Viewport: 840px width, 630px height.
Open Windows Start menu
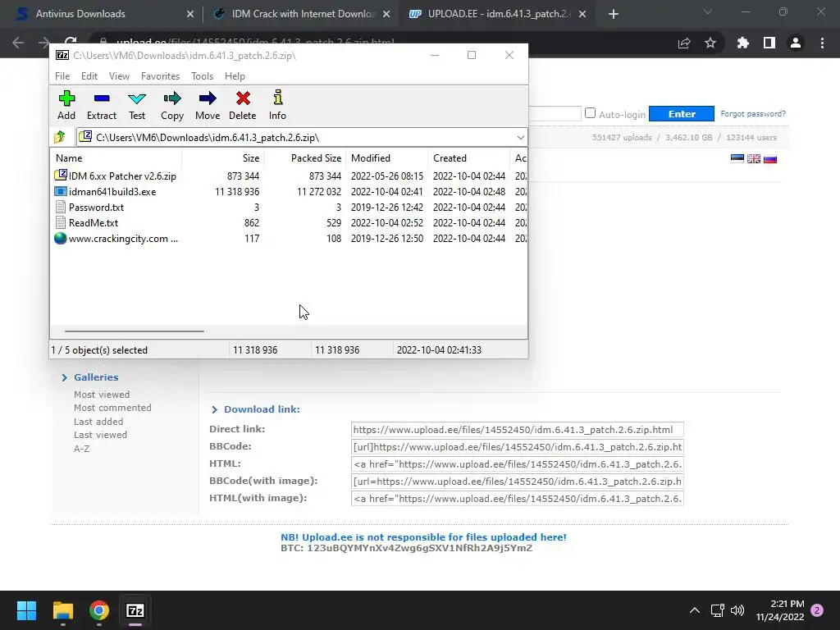[26, 610]
